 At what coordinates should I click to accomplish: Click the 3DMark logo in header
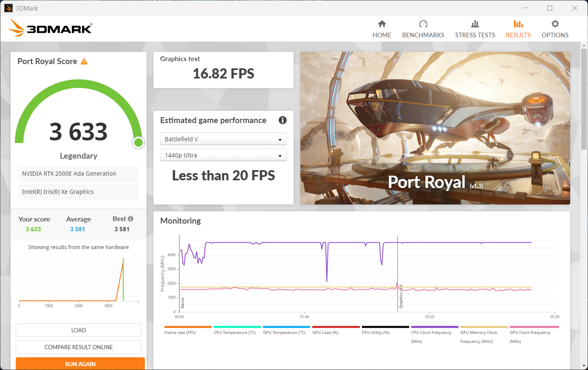pos(50,28)
